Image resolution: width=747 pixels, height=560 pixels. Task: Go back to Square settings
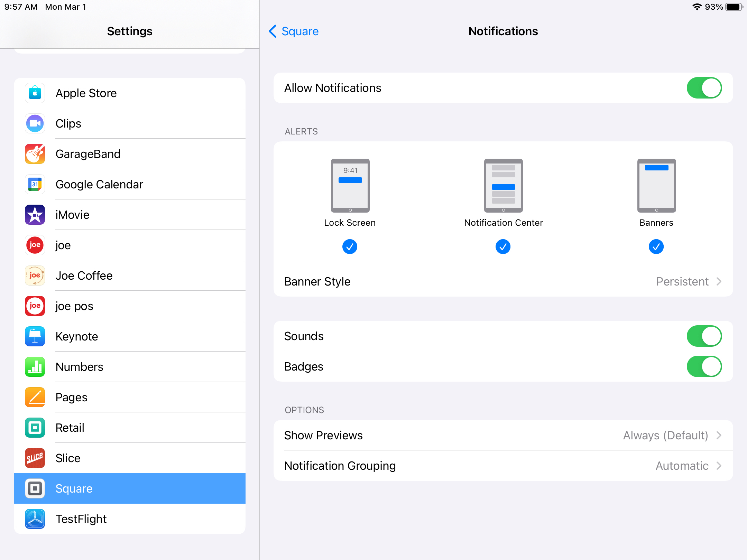(x=294, y=31)
